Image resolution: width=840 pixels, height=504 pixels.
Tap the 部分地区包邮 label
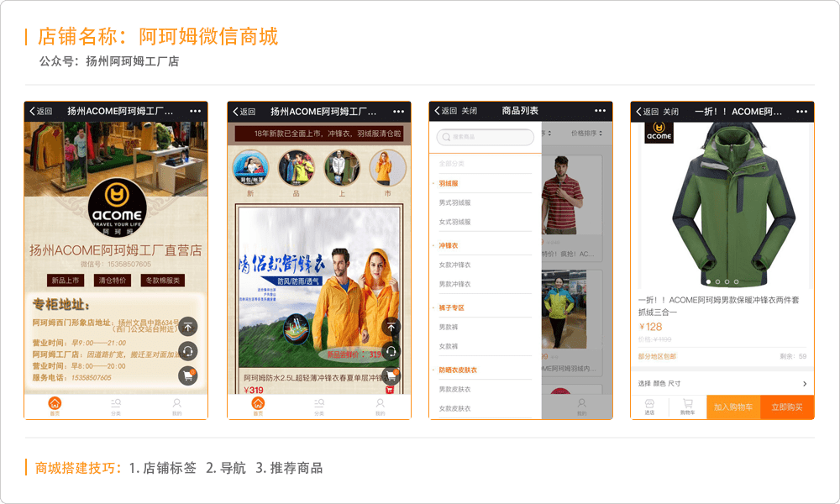click(x=658, y=356)
